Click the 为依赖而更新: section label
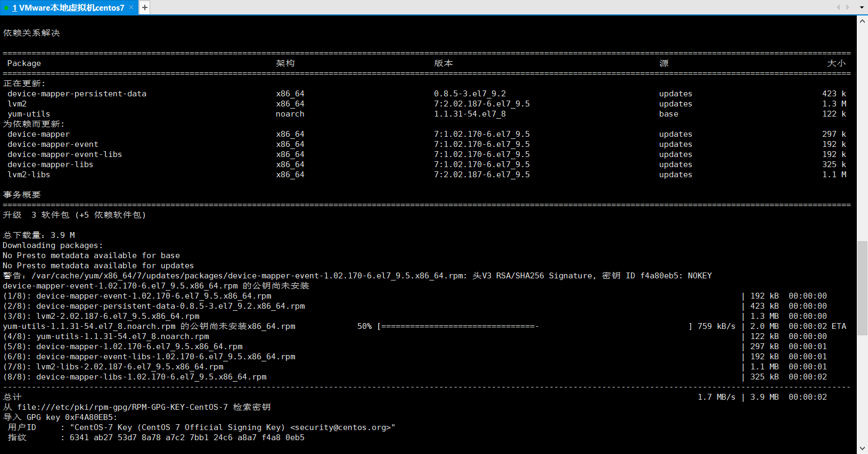Image resolution: width=868 pixels, height=454 pixels. pyautogui.click(x=34, y=124)
